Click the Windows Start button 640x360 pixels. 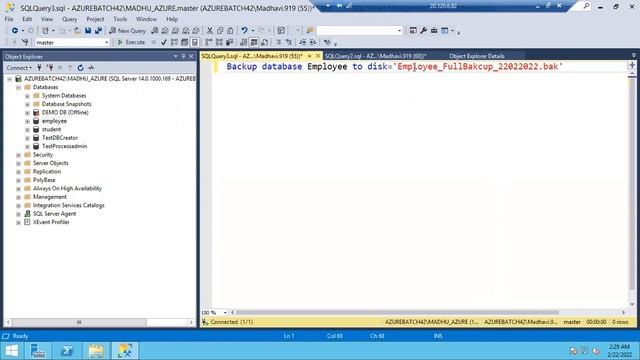[12, 351]
